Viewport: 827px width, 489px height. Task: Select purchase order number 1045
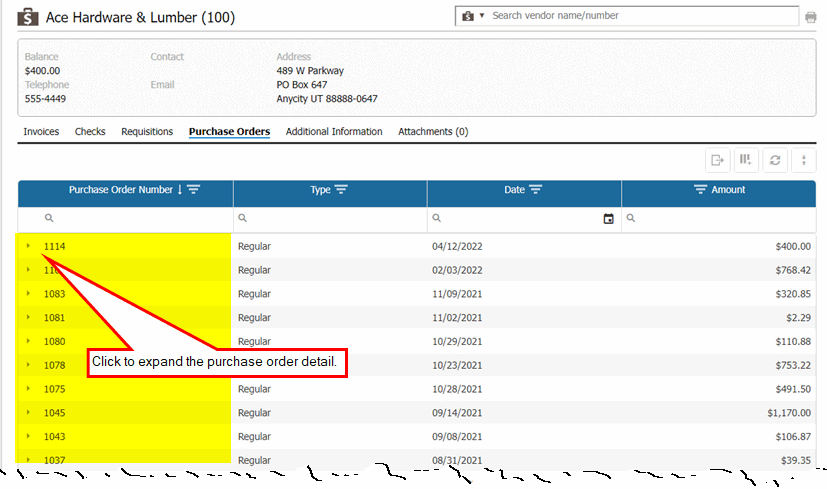pyautogui.click(x=54, y=413)
